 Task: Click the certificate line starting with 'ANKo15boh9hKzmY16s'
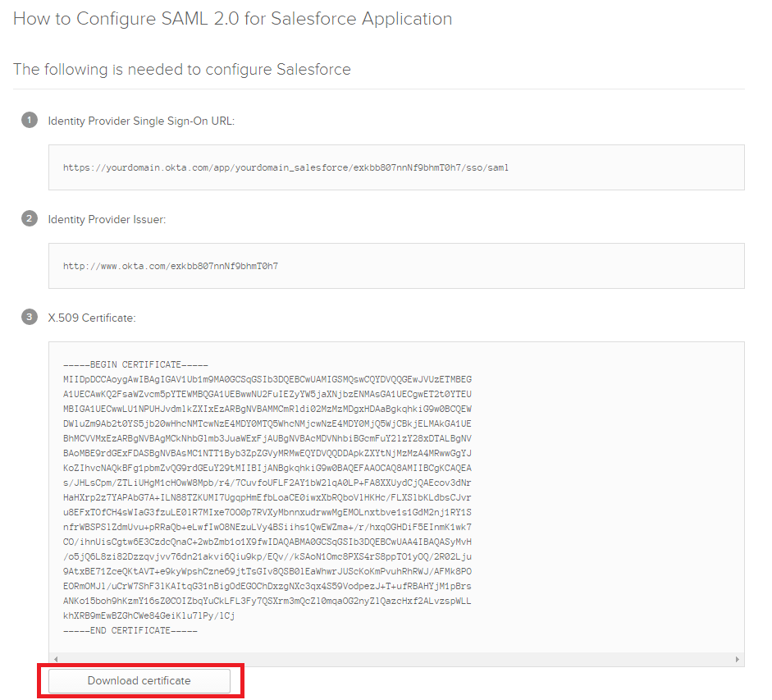pyautogui.click(x=267, y=601)
